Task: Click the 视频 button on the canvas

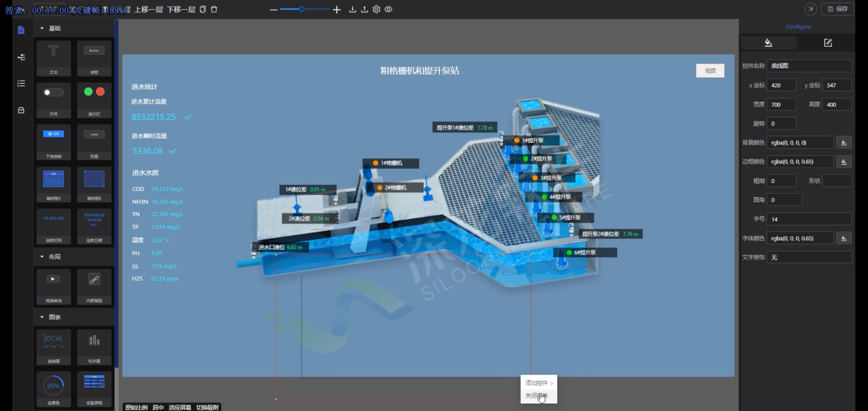Action: click(710, 70)
